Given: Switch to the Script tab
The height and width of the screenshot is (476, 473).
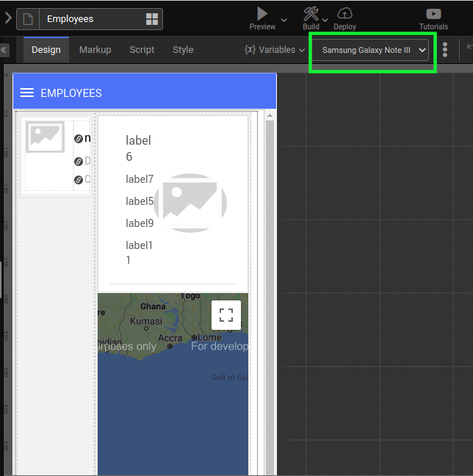Looking at the screenshot, I should (142, 50).
